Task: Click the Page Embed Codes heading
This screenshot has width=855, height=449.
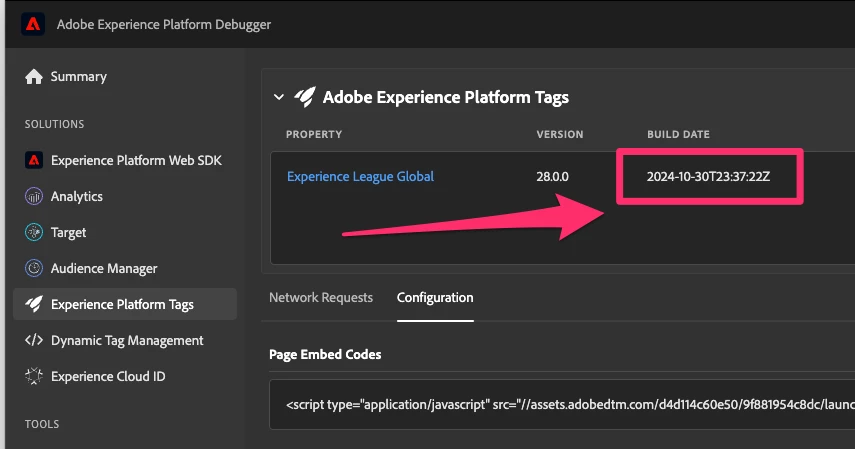Action: [325, 355]
